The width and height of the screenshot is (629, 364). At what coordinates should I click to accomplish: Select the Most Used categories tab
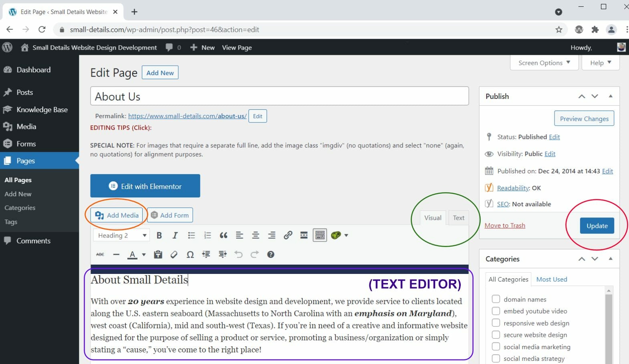point(551,280)
